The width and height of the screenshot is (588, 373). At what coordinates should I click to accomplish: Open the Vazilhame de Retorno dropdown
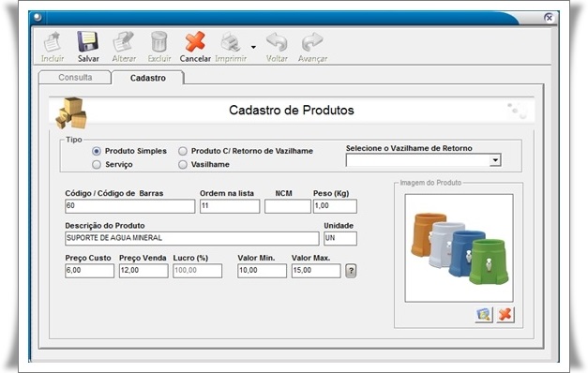point(495,160)
